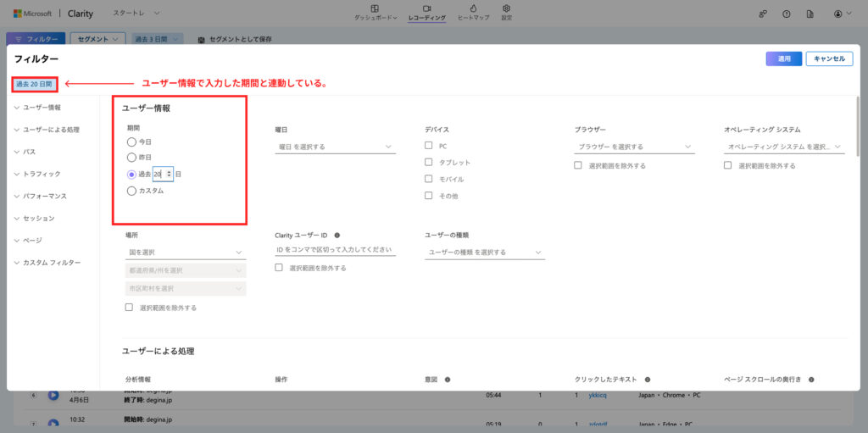Select the 今日 period radio button
868x433 pixels.
(x=131, y=142)
